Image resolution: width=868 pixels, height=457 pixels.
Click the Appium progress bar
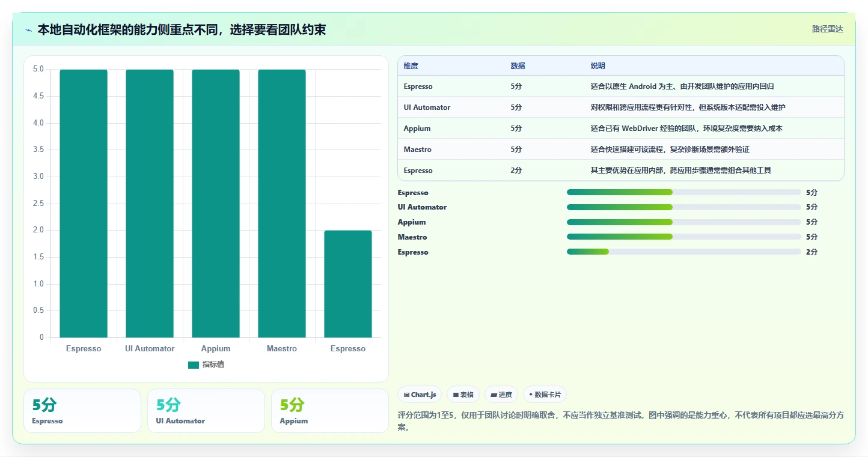tap(683, 222)
